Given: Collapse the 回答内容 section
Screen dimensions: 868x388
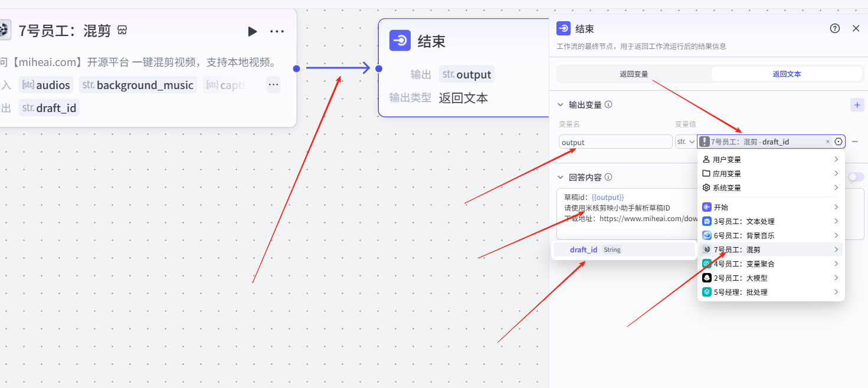Looking at the screenshot, I should click(x=561, y=177).
